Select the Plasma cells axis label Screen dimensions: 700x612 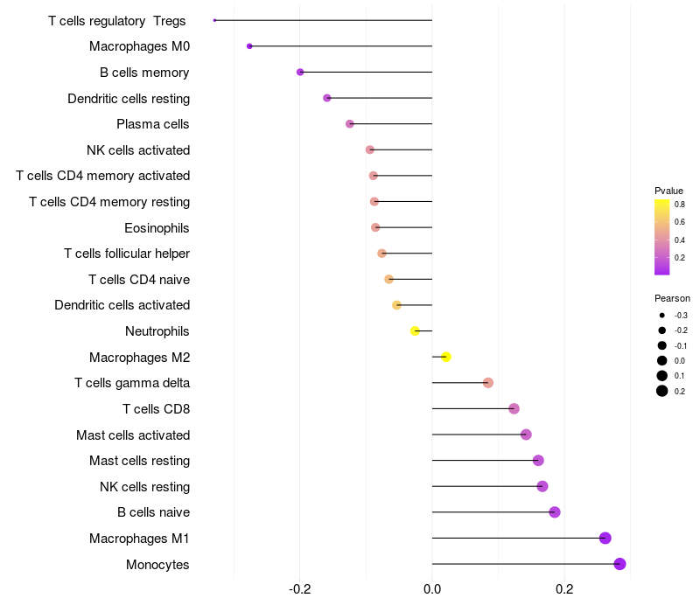tap(153, 124)
